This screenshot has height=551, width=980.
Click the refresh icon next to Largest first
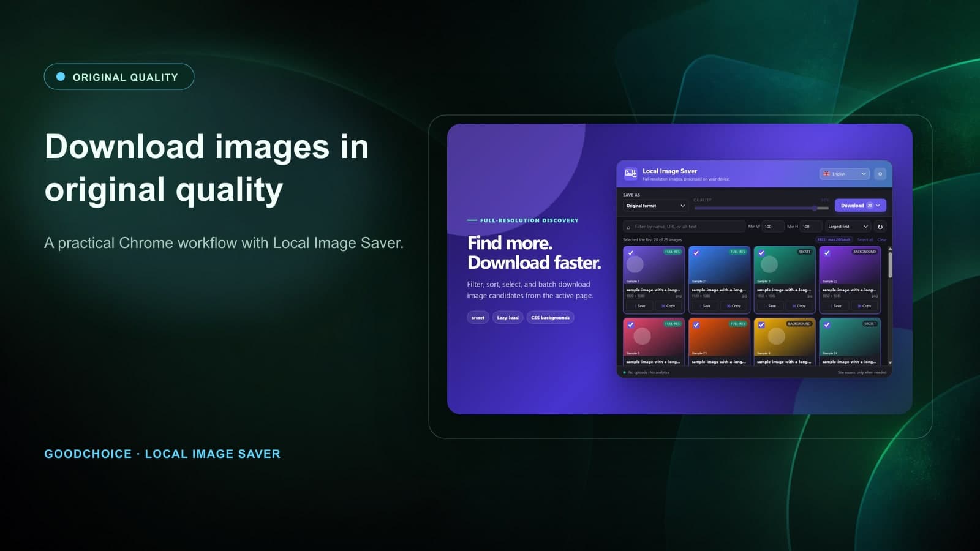pyautogui.click(x=880, y=227)
